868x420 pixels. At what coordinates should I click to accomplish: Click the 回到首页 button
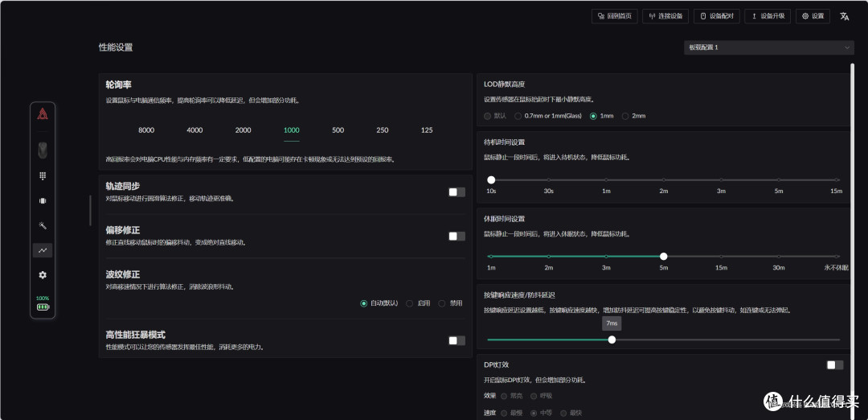615,16
